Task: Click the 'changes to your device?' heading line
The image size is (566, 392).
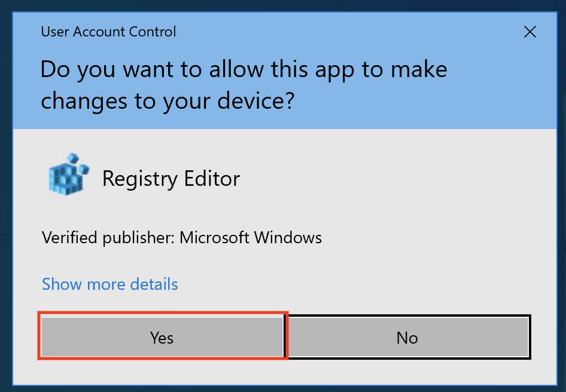Action: (x=168, y=102)
